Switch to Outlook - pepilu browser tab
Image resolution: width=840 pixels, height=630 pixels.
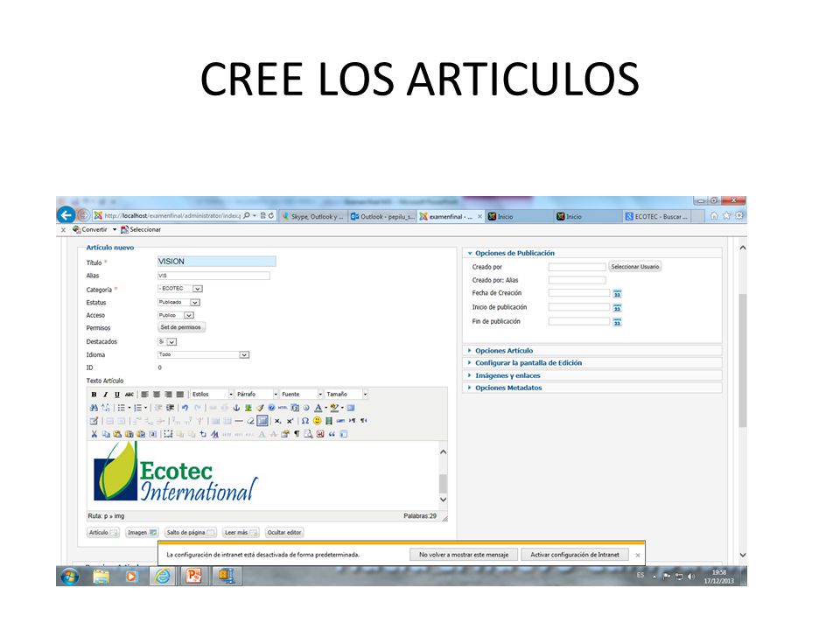[x=382, y=216]
